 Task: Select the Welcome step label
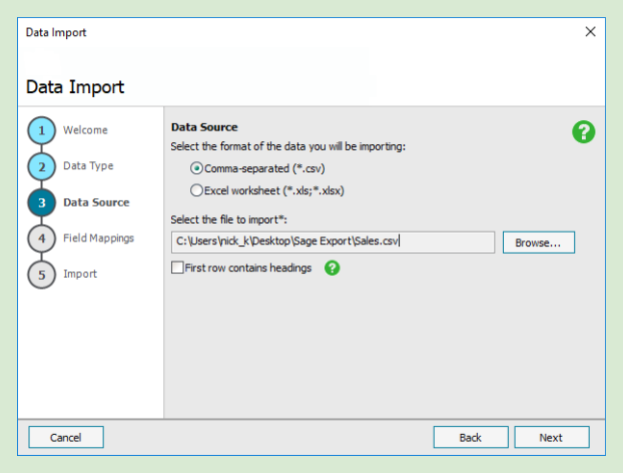click(85, 130)
